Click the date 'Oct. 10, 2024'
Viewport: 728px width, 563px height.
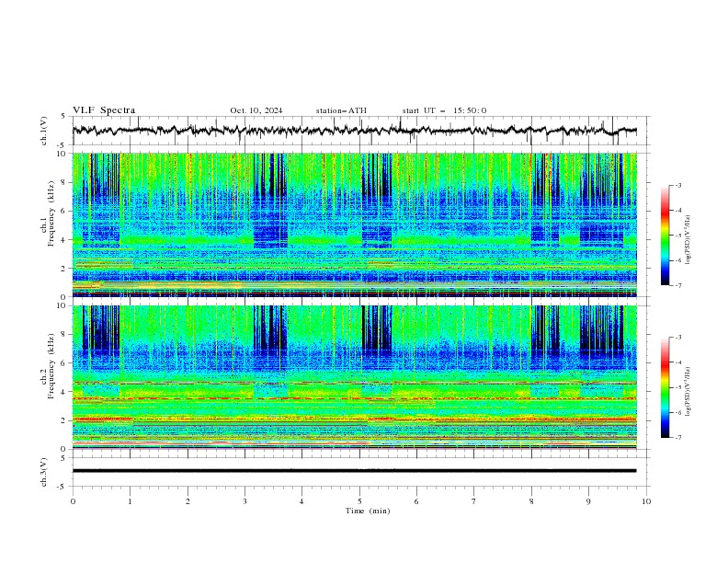256,110
